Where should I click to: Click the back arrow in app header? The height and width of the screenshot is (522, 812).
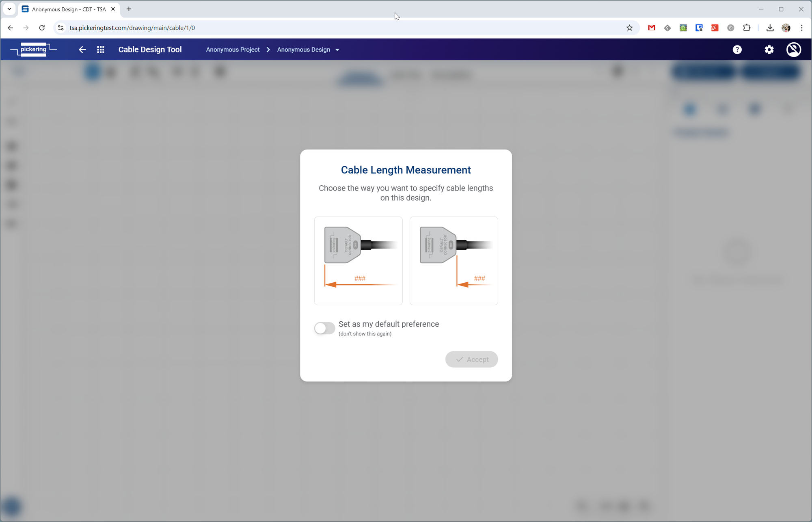pyautogui.click(x=82, y=50)
